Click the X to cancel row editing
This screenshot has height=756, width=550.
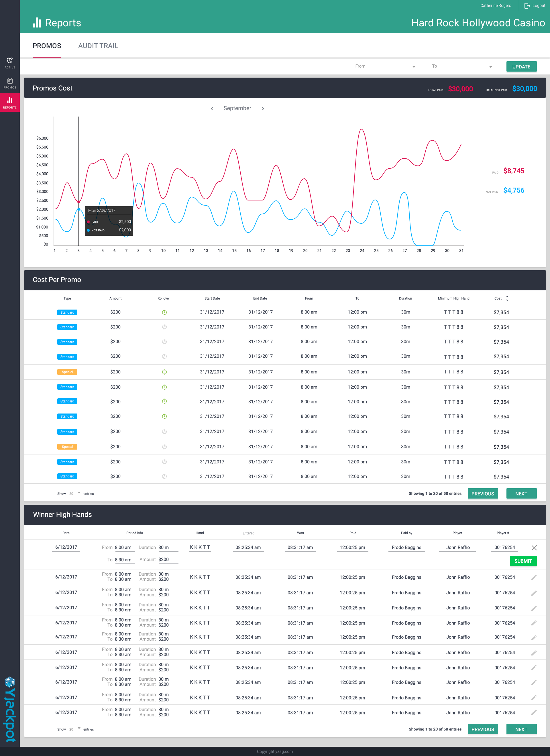(534, 548)
